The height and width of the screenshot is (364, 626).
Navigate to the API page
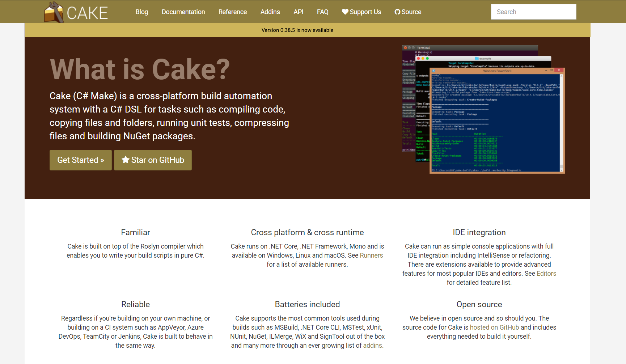(299, 12)
